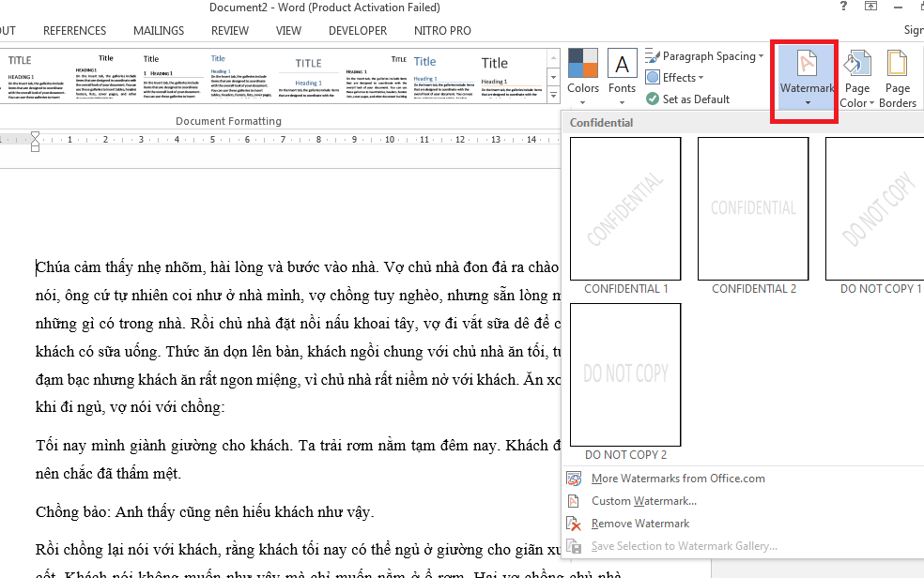Select the CONFIDENTIAL 1 watermark thumbnail
The image size is (924, 578).
click(x=625, y=209)
